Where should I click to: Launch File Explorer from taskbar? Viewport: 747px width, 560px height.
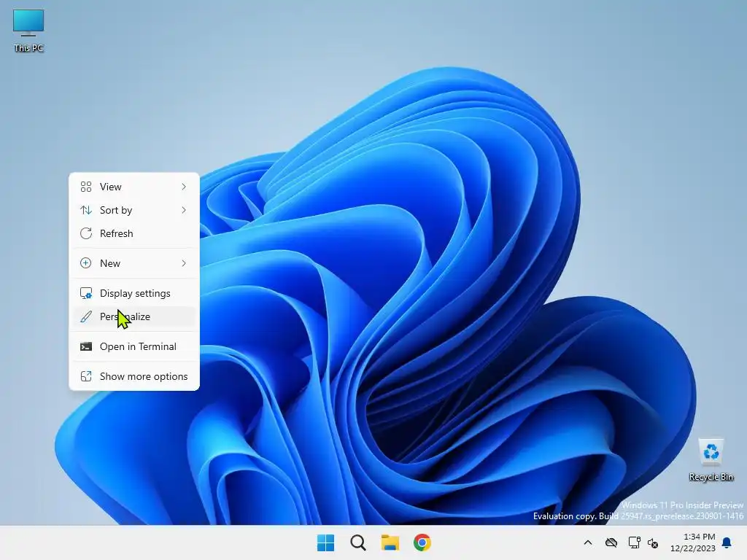coord(390,542)
